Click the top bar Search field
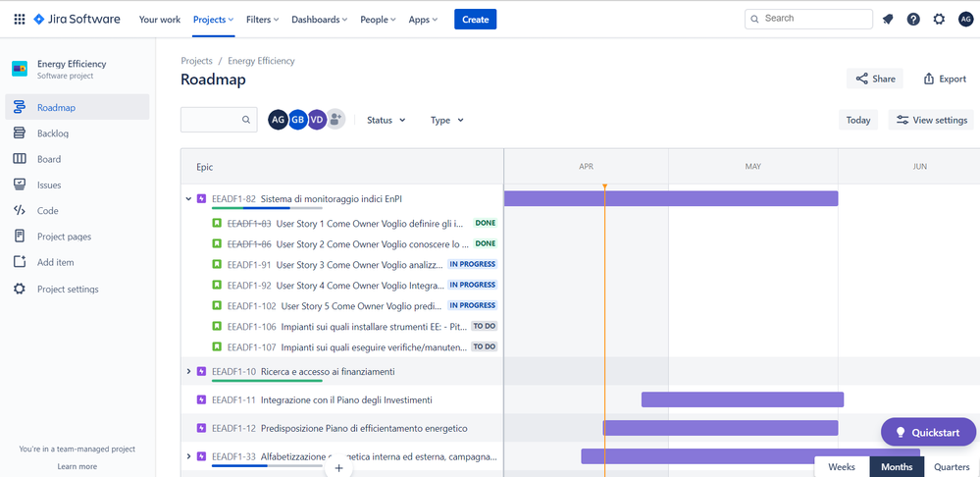The height and width of the screenshot is (477, 980). [x=808, y=19]
